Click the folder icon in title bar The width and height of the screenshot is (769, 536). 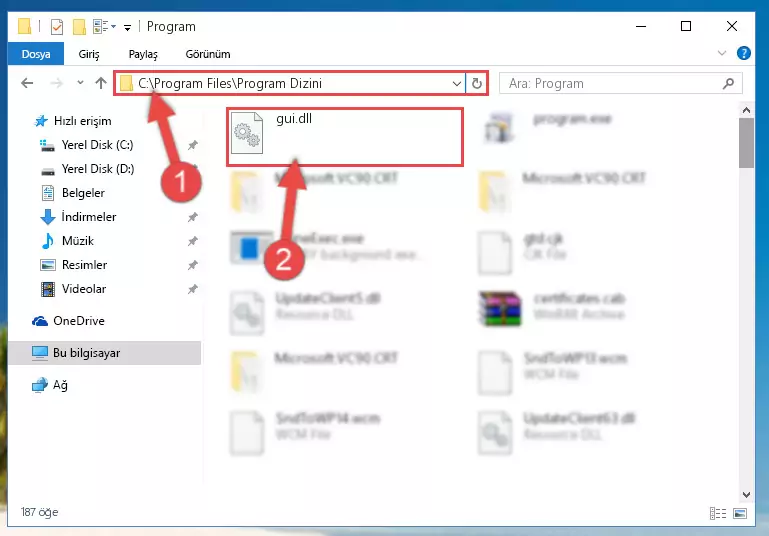click(x=25, y=26)
